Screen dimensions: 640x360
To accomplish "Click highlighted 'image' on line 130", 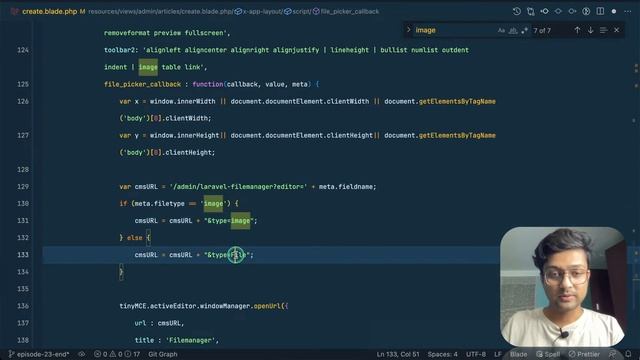I will pyautogui.click(x=213, y=203).
